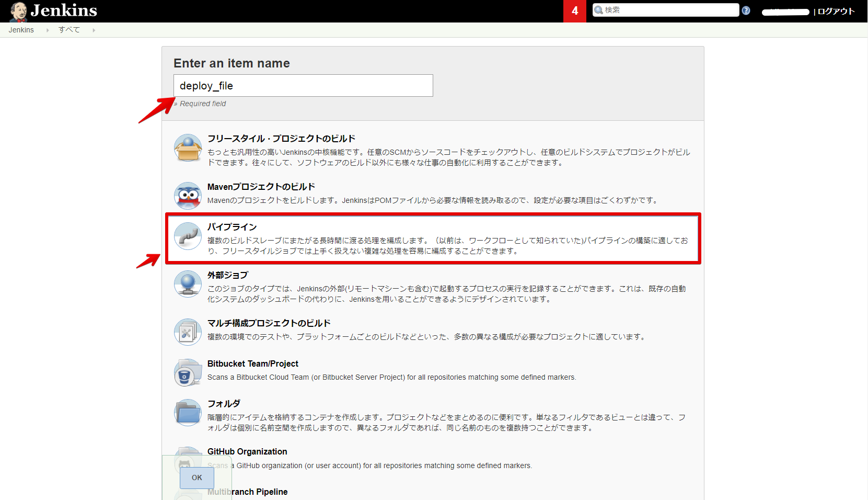Screen dimensions: 868x500
Task: Click the Bitbucket description starting 'Scans a Bitbucket Cloud Team'
Action: pos(392,377)
